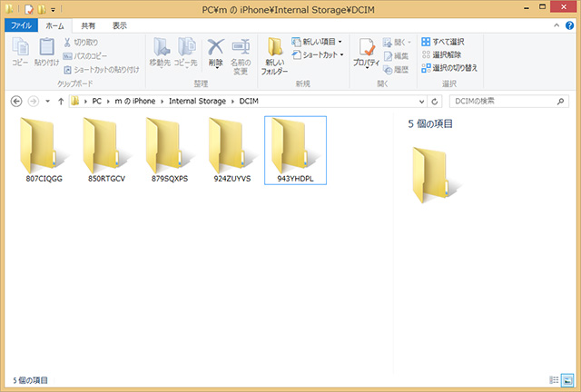Click Internal Storage in the breadcrumb
This screenshot has width=581, height=392.
(197, 101)
